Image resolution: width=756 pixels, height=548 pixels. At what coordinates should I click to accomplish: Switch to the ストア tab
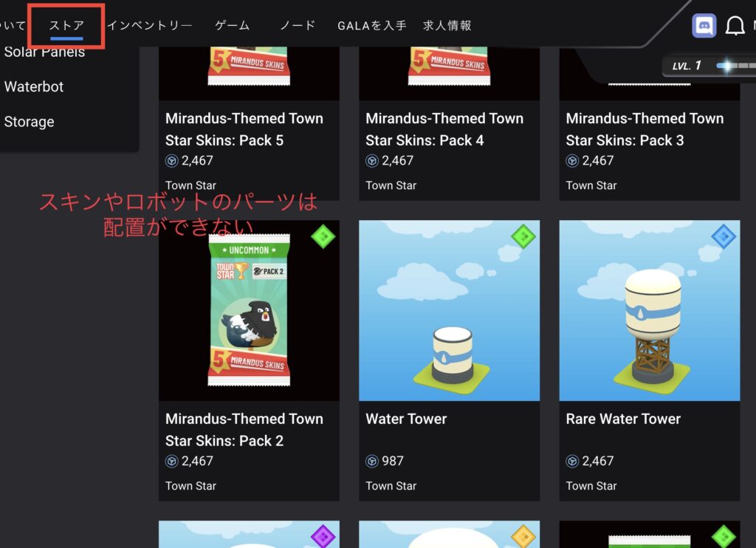(x=66, y=25)
